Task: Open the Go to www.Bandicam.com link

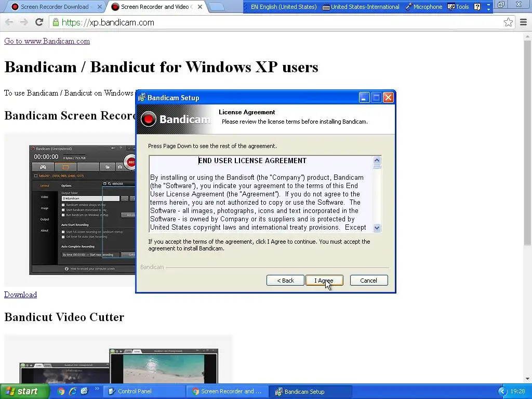Action: coord(47,41)
